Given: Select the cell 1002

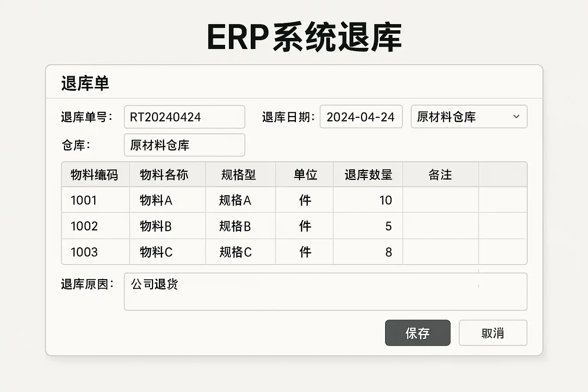Looking at the screenshot, I should [95, 226].
